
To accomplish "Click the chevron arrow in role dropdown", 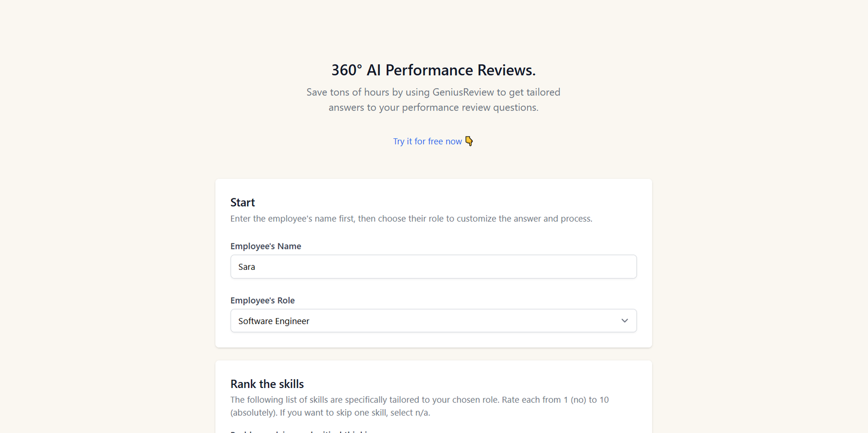I will point(624,321).
